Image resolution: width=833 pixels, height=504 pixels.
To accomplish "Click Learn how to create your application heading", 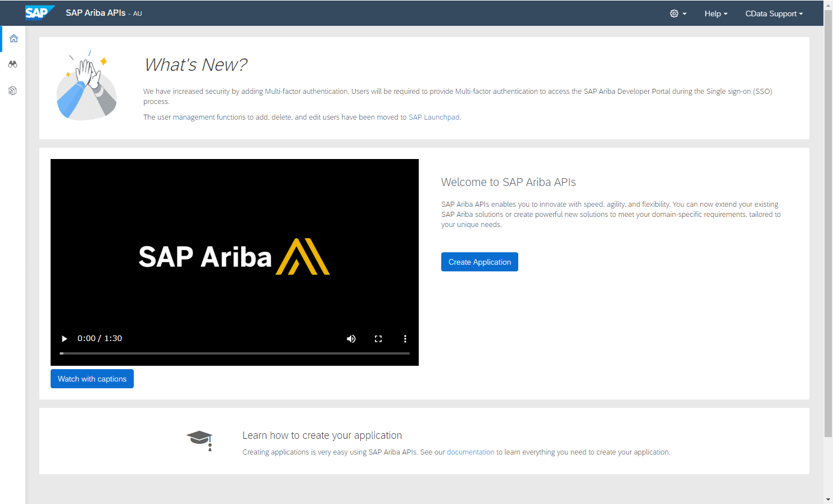I will [x=322, y=435].
